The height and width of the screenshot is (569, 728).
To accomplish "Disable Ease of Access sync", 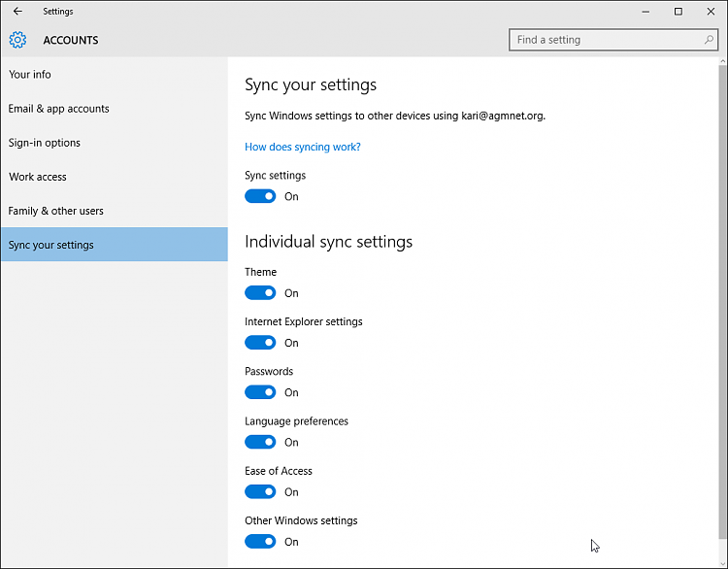I will tap(260, 492).
